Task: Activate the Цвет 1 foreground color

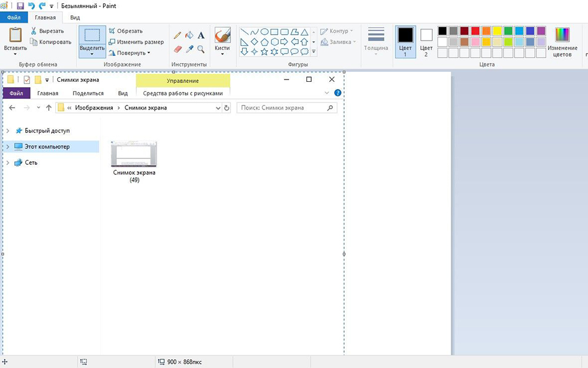Action: click(x=405, y=41)
